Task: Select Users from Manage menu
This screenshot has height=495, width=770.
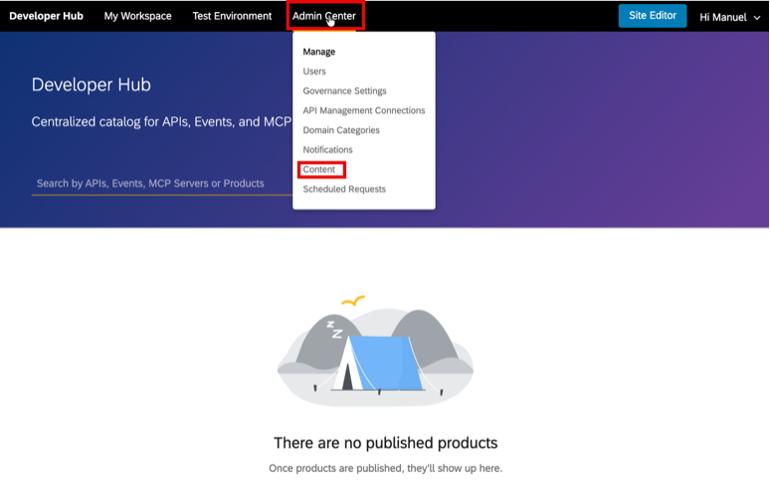Action: tap(314, 71)
